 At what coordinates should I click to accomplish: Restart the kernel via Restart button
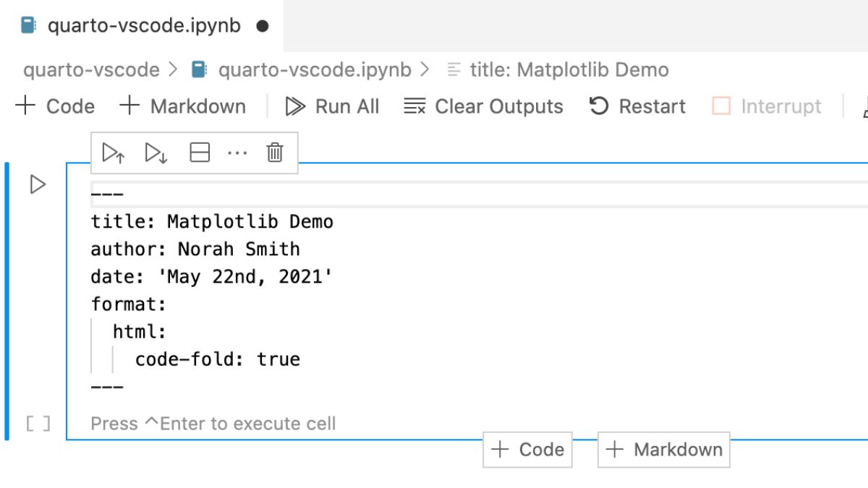[x=637, y=107]
